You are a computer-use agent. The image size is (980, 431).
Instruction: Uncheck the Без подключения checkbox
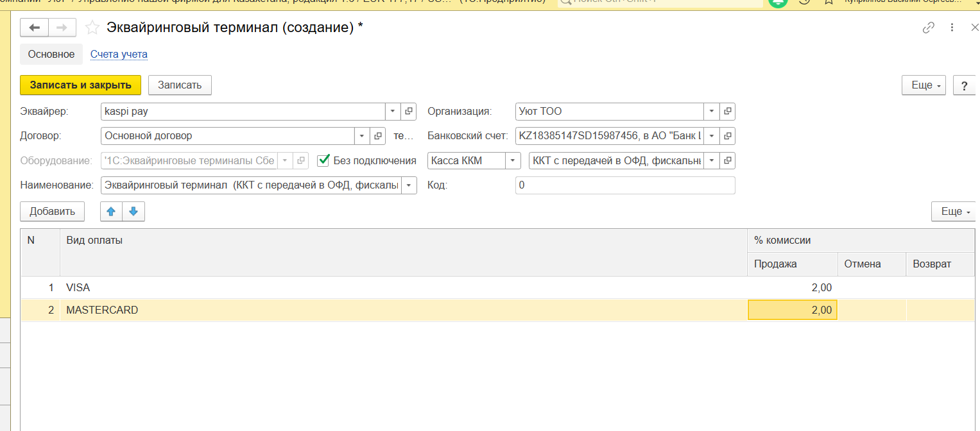pyautogui.click(x=323, y=160)
